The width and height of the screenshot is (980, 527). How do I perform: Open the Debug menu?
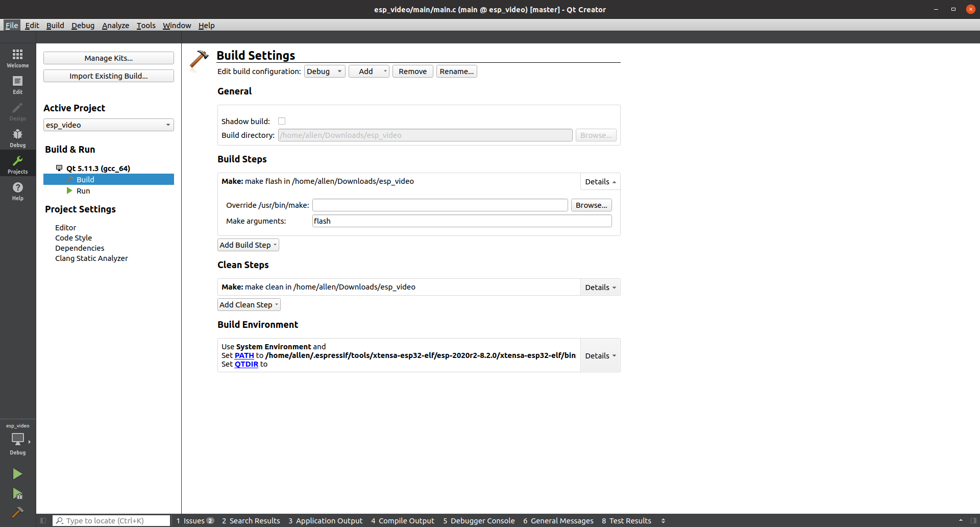coord(83,25)
